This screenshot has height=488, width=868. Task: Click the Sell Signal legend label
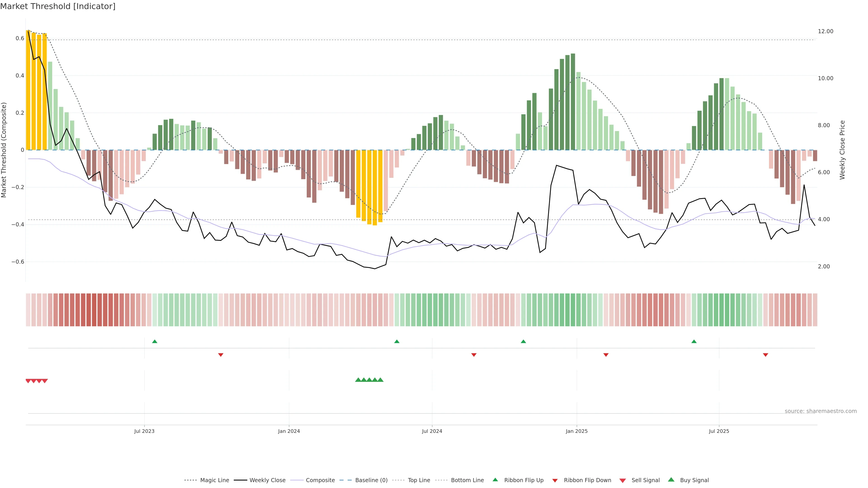(645, 480)
